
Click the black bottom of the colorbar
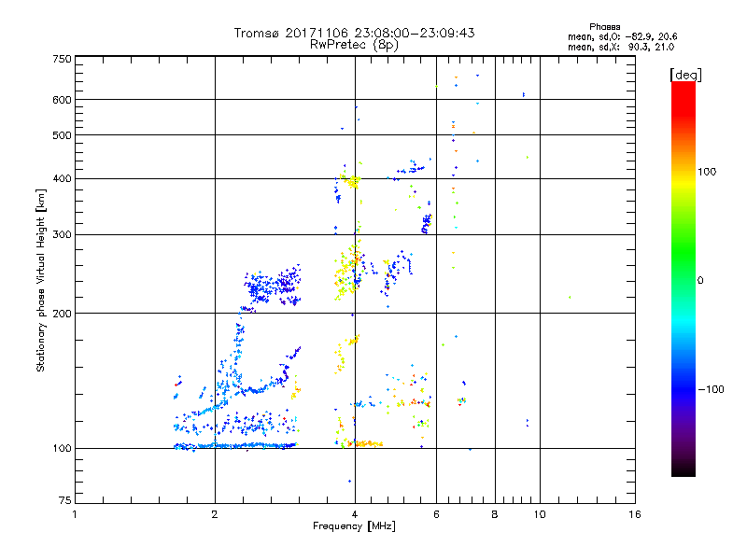point(684,469)
